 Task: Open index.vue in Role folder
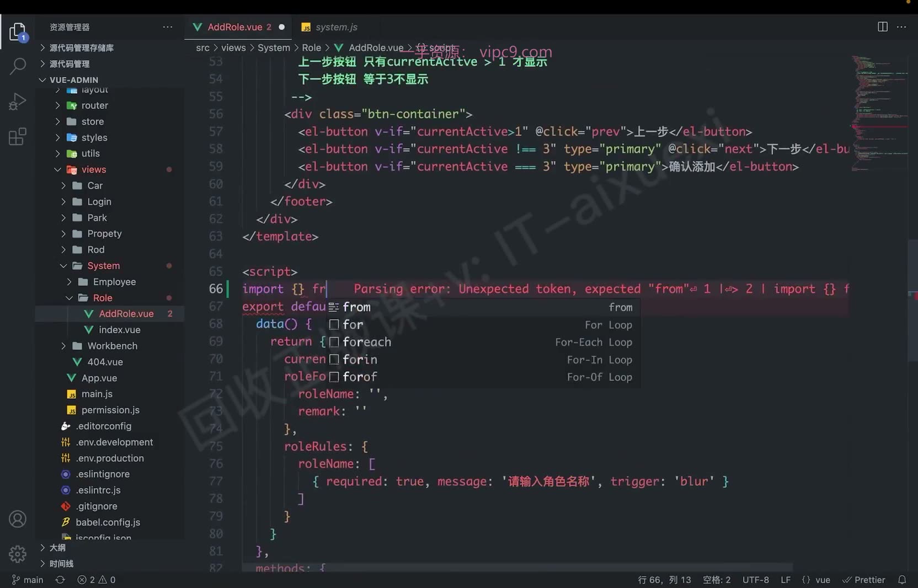click(119, 329)
